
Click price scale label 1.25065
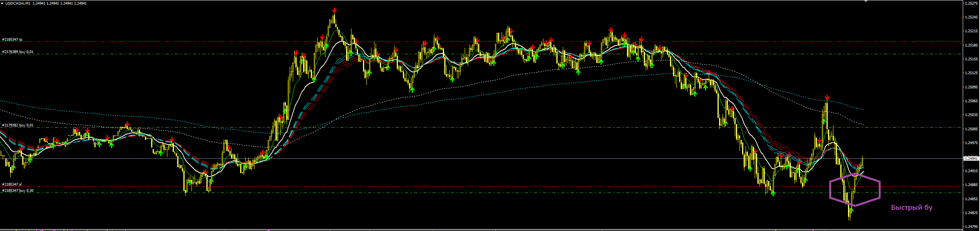pyautogui.click(x=971, y=101)
